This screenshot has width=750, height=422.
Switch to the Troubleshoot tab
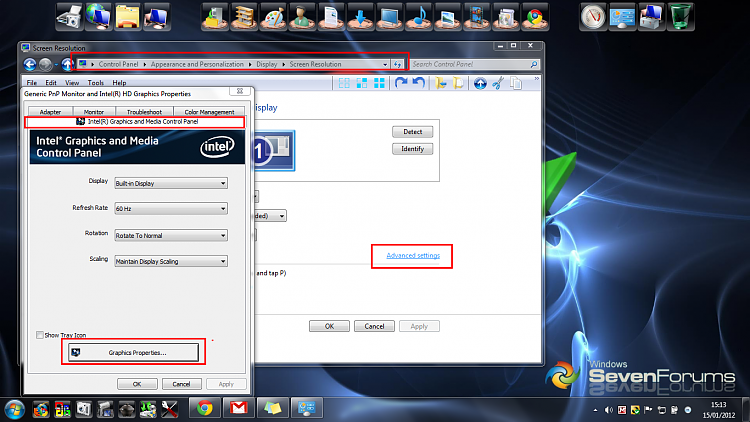click(x=144, y=112)
